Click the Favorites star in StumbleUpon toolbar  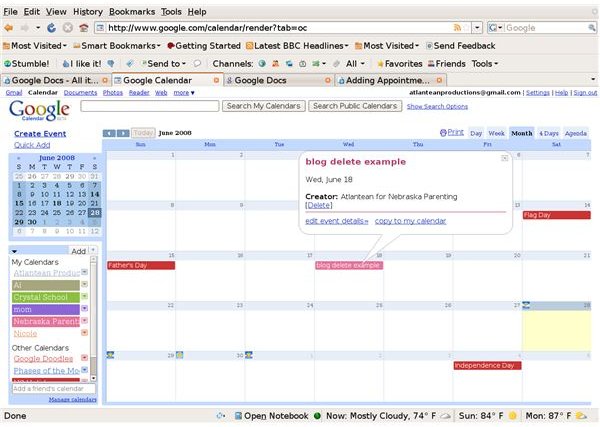click(400, 64)
